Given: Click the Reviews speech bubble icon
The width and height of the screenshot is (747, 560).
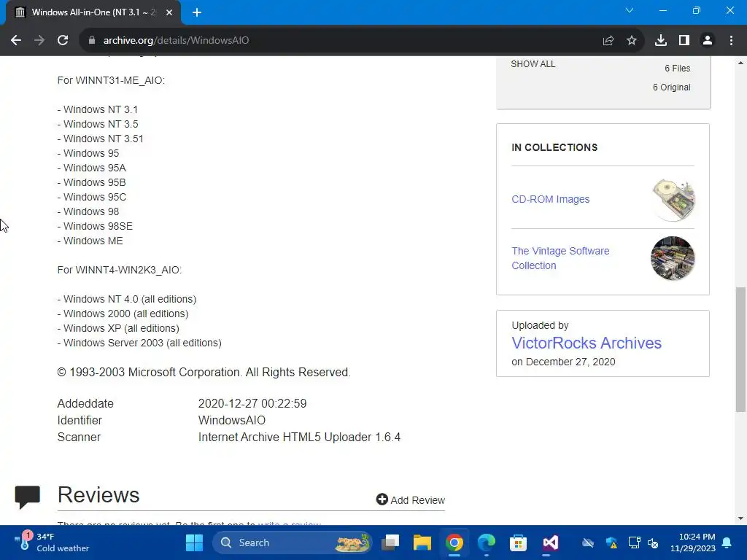Looking at the screenshot, I should coord(27,497).
